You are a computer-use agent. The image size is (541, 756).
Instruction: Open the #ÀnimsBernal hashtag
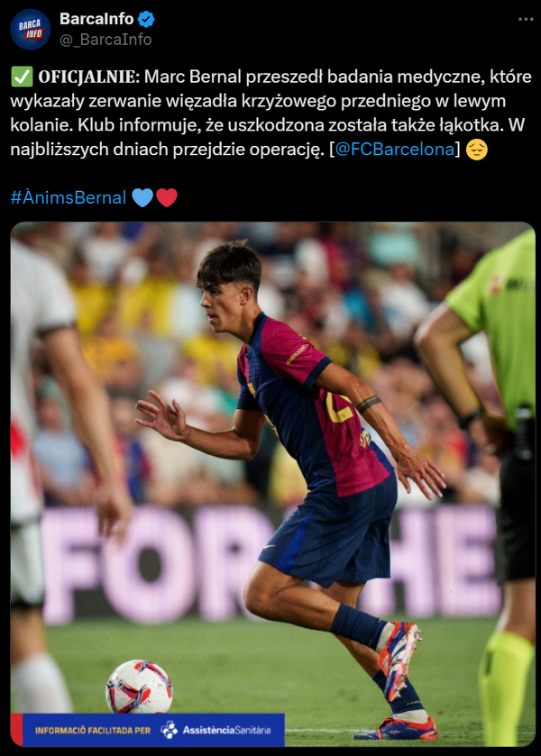(x=68, y=197)
